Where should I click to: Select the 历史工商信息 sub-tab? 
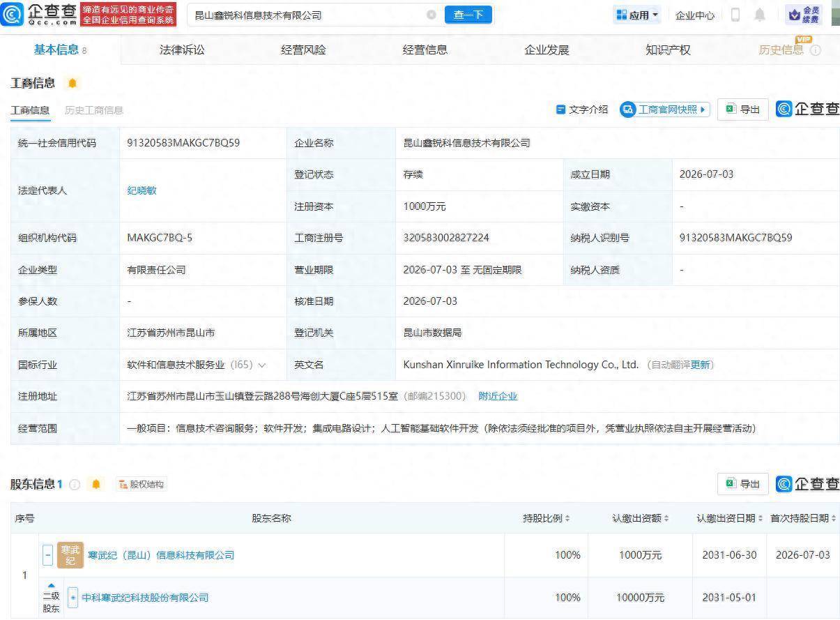[94, 110]
